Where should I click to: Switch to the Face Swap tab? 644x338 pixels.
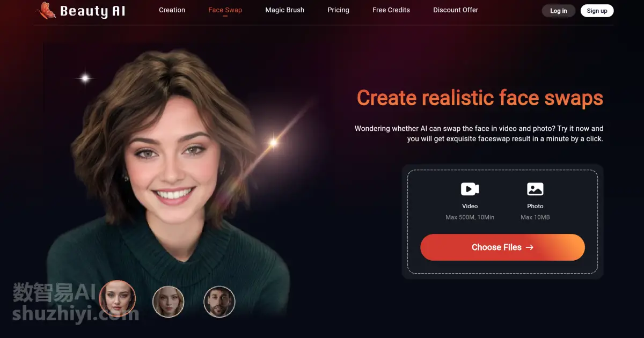(x=225, y=10)
